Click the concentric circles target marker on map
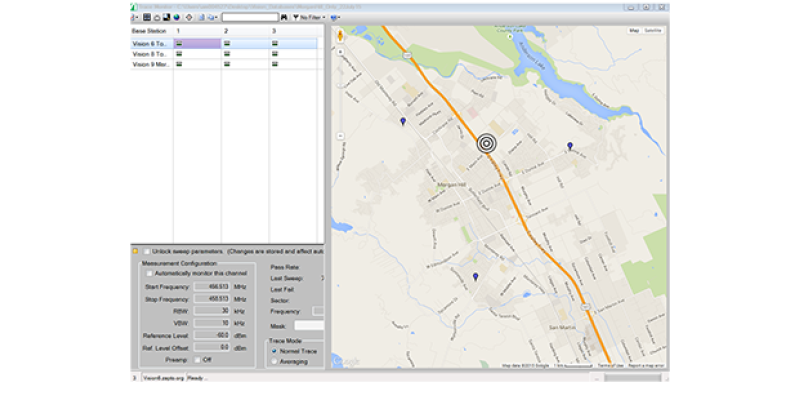This screenshot has height=400, width=800. [x=486, y=144]
